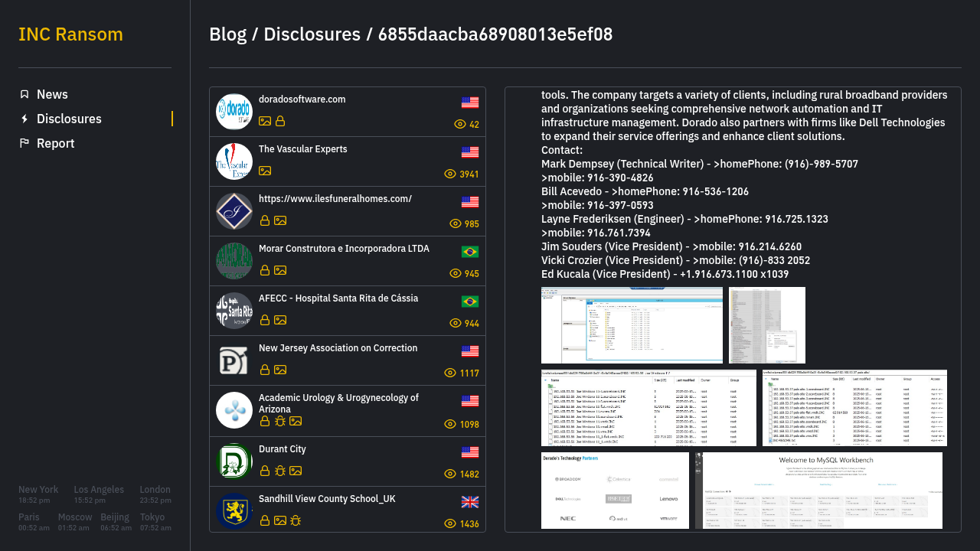
Task: Click the Brazil flag on Morar Construtora row
Action: tap(470, 252)
